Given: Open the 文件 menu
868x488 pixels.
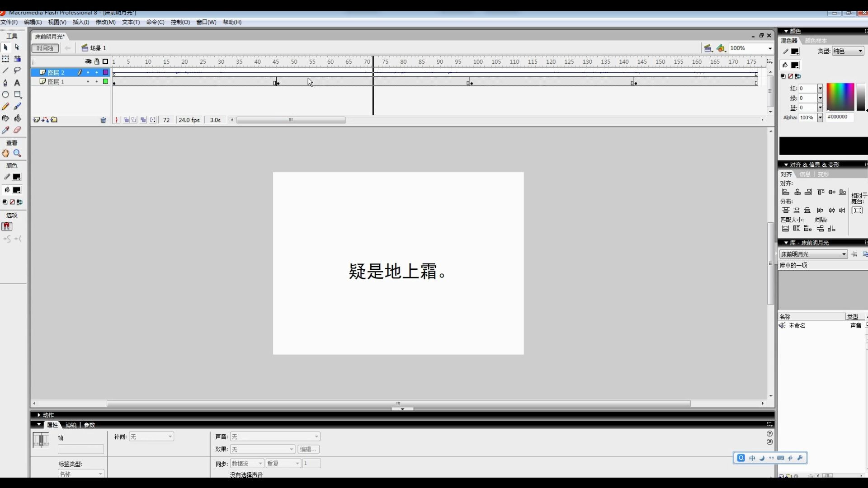Looking at the screenshot, I should [9, 22].
